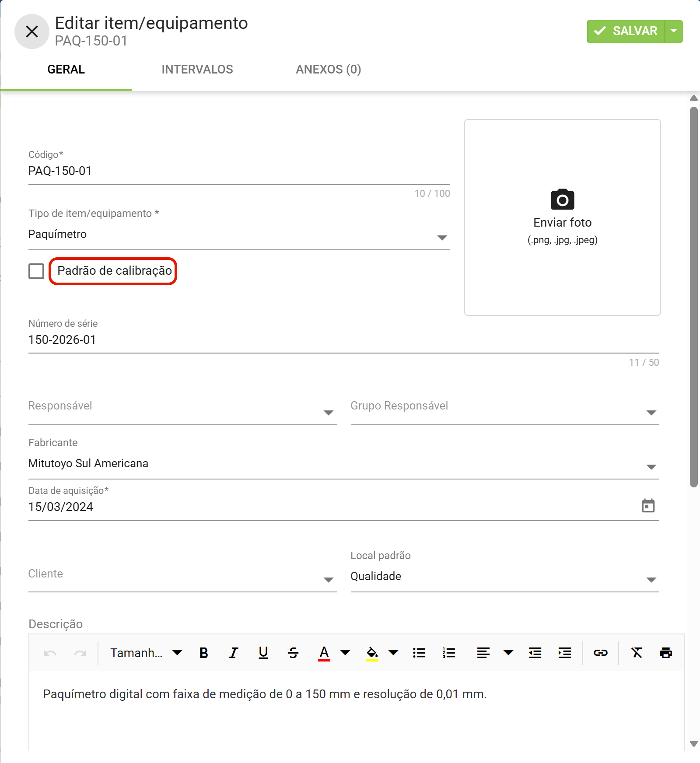This screenshot has height=763, width=700.
Task: Print the description with the printer icon
Action: (x=666, y=653)
